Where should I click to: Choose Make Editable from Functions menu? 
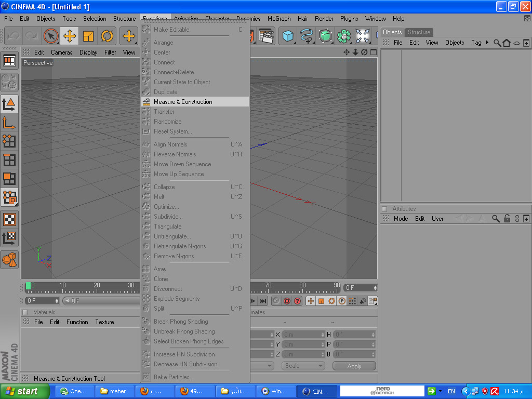(195, 30)
